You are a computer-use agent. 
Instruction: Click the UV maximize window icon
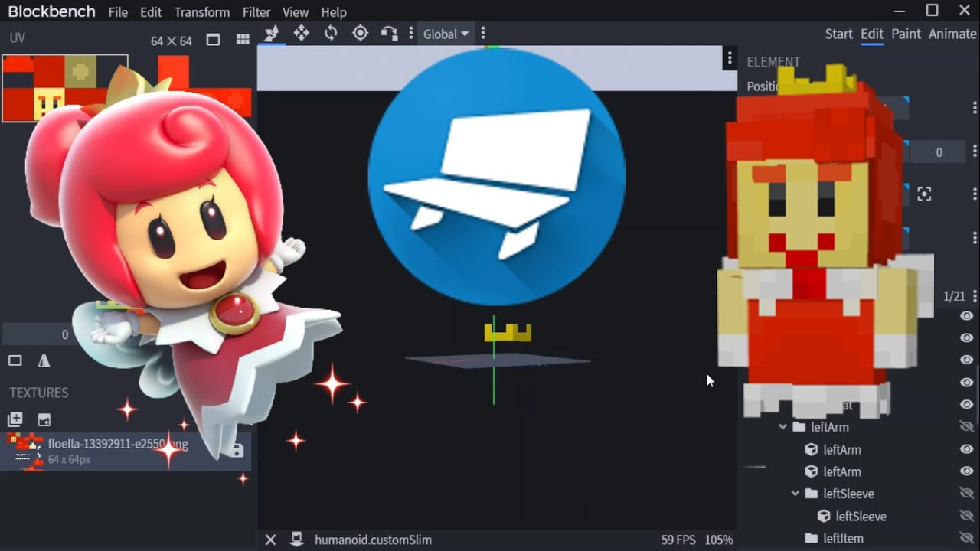pyautogui.click(x=214, y=40)
